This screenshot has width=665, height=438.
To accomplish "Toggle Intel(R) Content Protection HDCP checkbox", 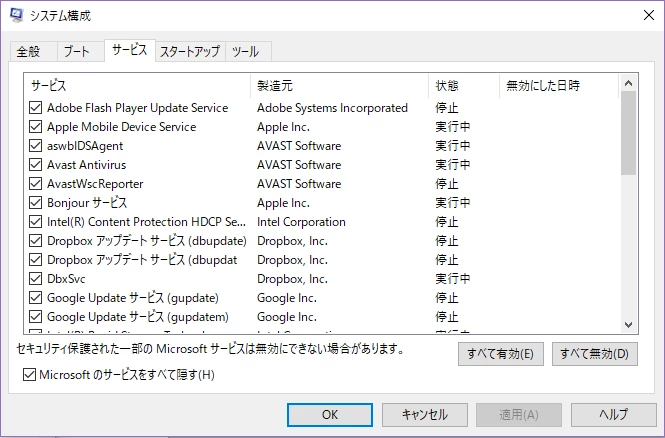I will (35, 222).
